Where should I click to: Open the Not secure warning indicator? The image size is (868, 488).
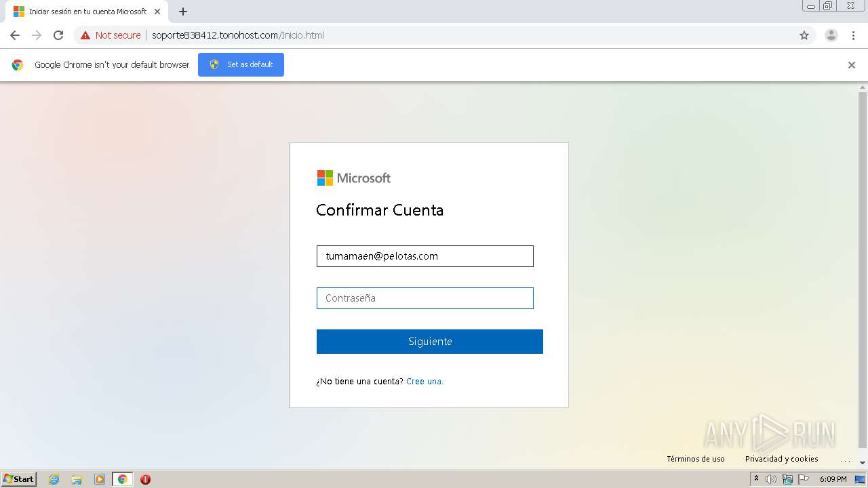pyautogui.click(x=111, y=35)
